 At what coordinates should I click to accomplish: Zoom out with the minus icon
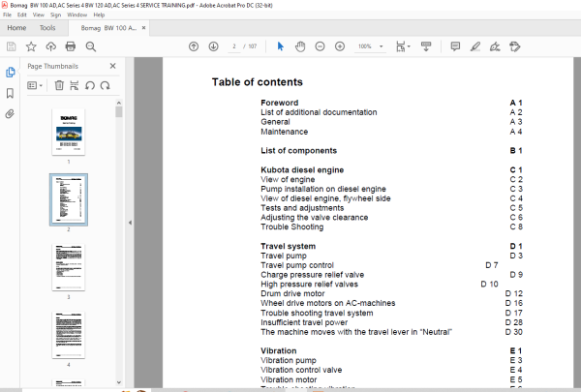point(320,46)
